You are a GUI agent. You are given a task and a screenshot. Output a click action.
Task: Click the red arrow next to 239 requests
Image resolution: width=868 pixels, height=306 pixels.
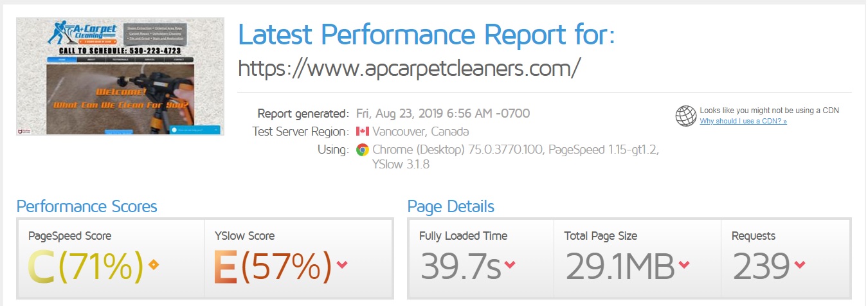(x=800, y=265)
